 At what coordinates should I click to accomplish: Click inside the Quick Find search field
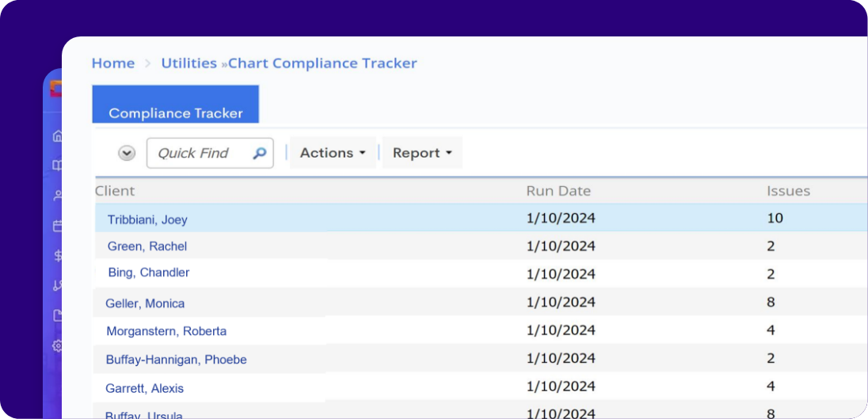click(x=198, y=154)
